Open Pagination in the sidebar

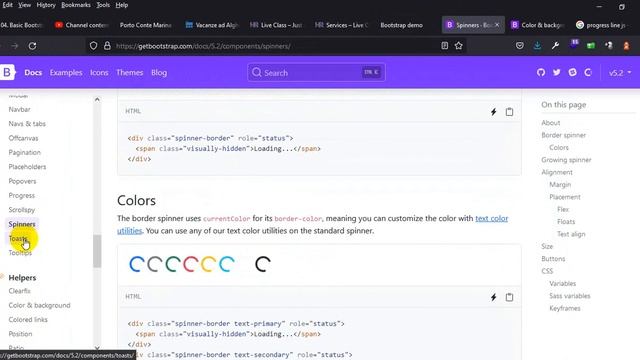(24, 152)
